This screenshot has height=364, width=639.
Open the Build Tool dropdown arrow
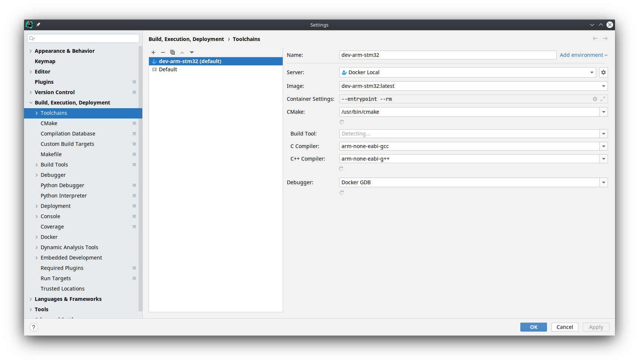click(x=604, y=134)
